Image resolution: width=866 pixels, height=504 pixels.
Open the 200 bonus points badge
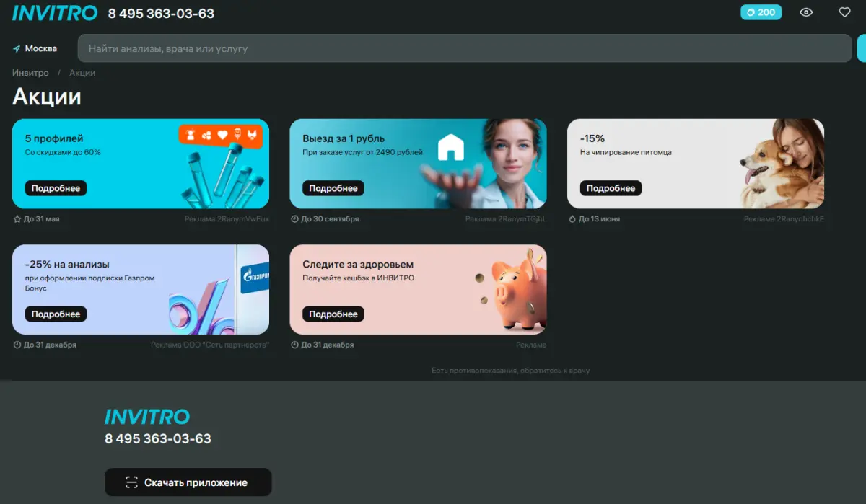(x=761, y=12)
